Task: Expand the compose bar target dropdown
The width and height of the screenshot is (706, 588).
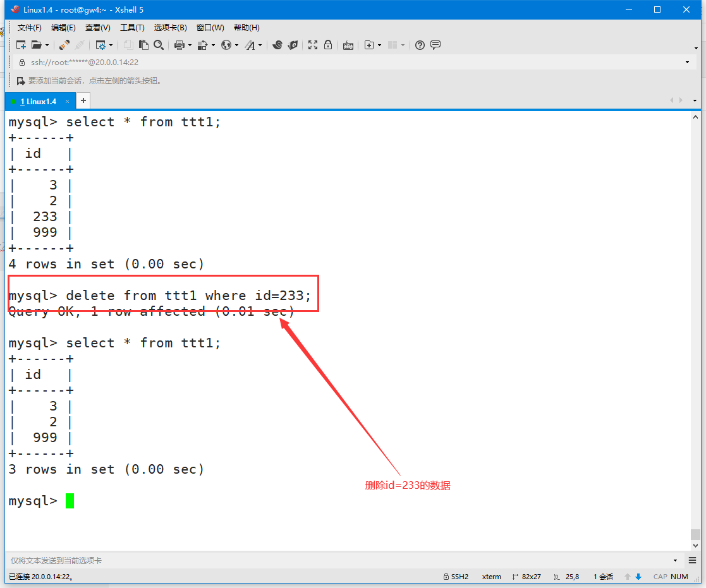Action: pyautogui.click(x=675, y=561)
